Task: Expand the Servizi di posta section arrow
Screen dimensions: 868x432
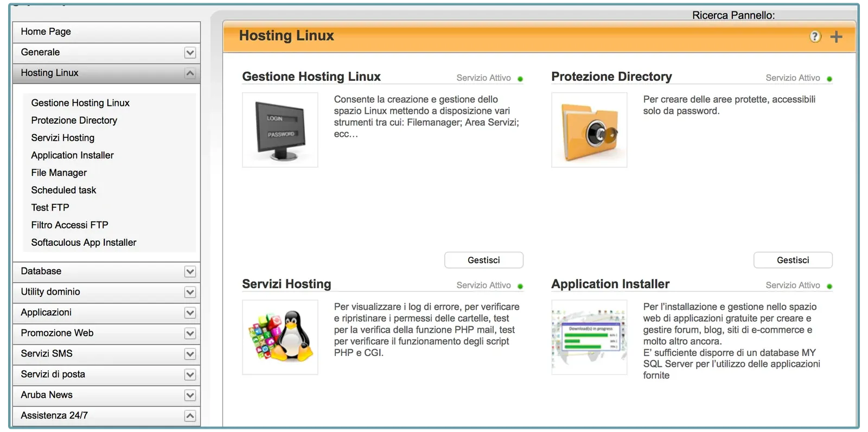Action: point(190,374)
